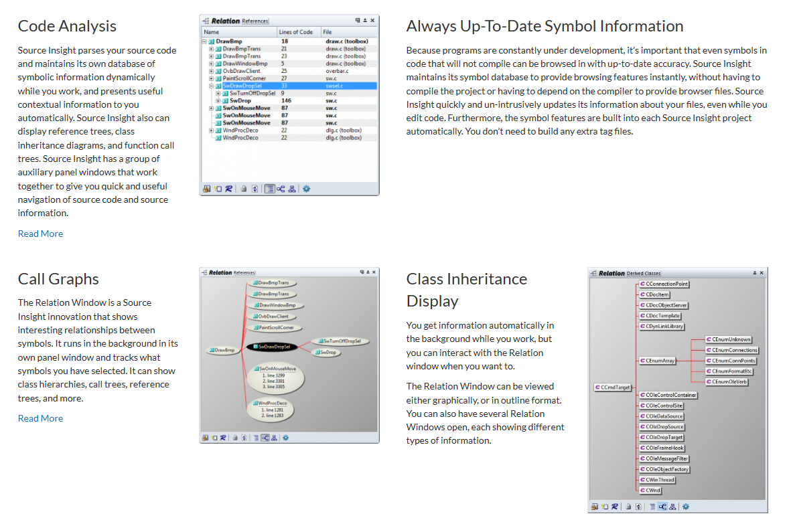793x532 pixels.
Task: Collapse the DrawBmp root tree node
Action: tap(204, 41)
